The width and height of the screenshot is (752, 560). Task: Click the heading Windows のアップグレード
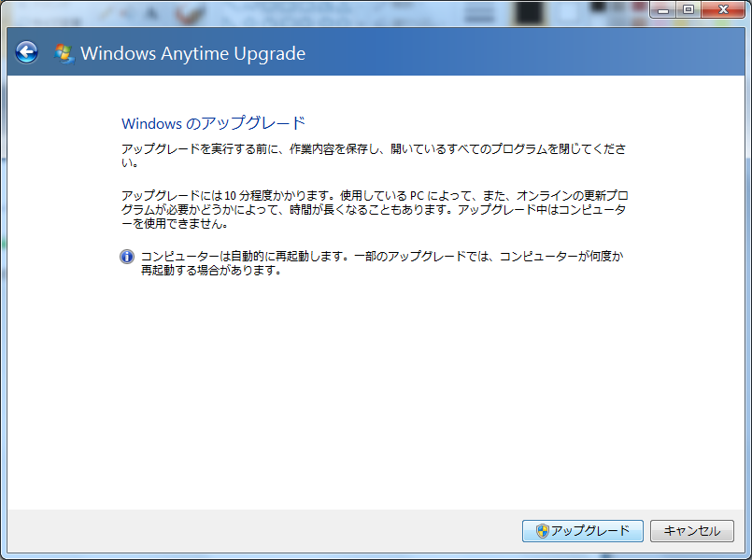[213, 123]
